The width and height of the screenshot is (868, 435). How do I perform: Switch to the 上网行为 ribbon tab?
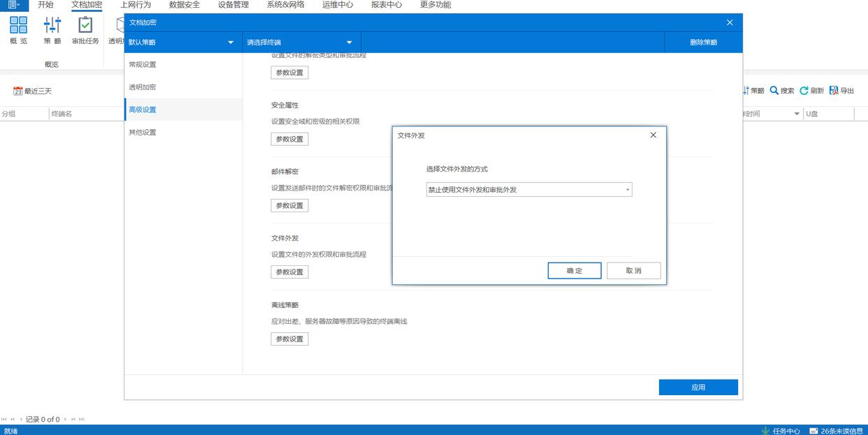136,5
